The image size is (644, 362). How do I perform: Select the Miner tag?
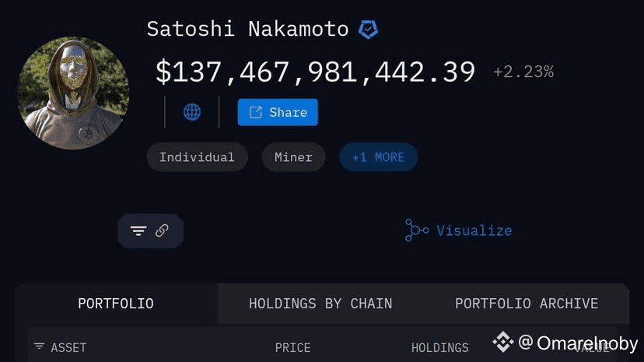(x=293, y=157)
